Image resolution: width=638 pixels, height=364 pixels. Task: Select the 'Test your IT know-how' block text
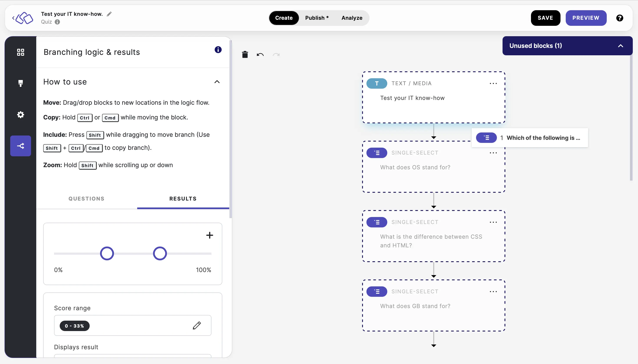pyautogui.click(x=412, y=98)
